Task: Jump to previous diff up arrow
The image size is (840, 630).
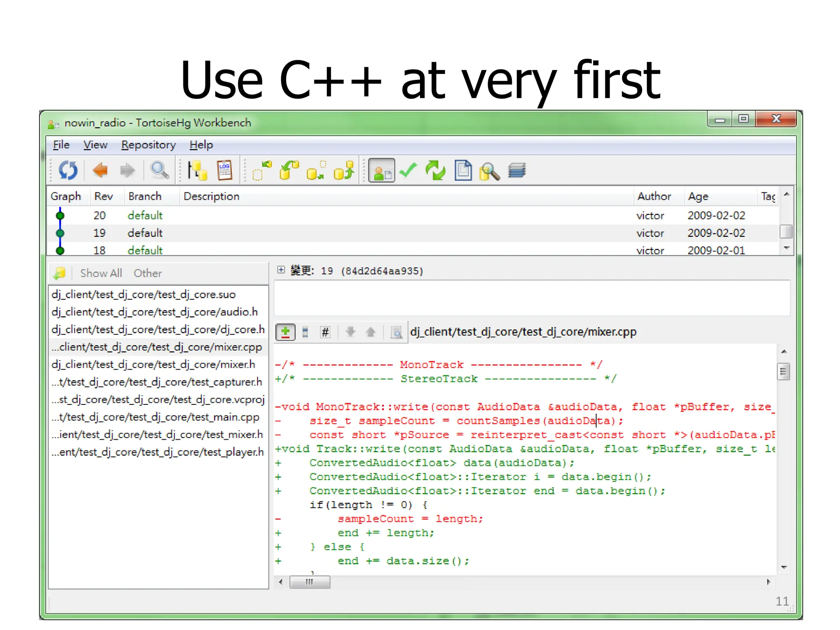Action: pos(370,331)
